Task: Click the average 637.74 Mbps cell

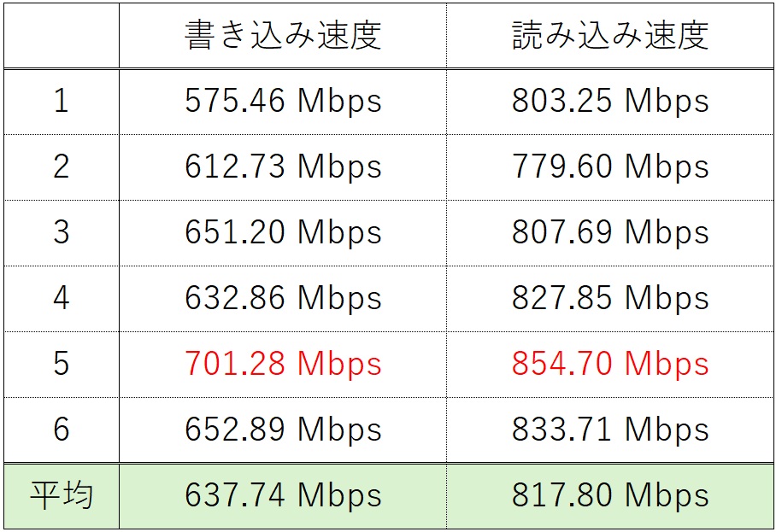Action: 283,496
